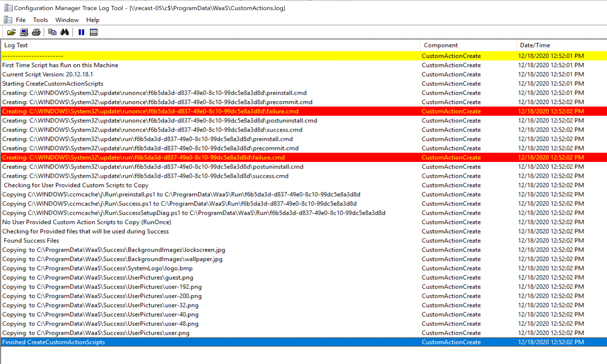Viewport: 607px width, 364px height.
Task: Click the CMTrace icon beside the File menu
Action: pos(8,19)
